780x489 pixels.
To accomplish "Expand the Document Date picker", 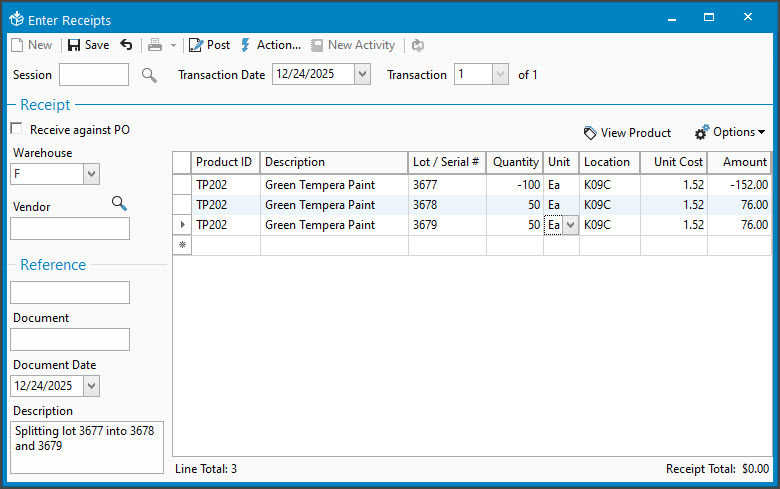I will pyautogui.click(x=91, y=385).
